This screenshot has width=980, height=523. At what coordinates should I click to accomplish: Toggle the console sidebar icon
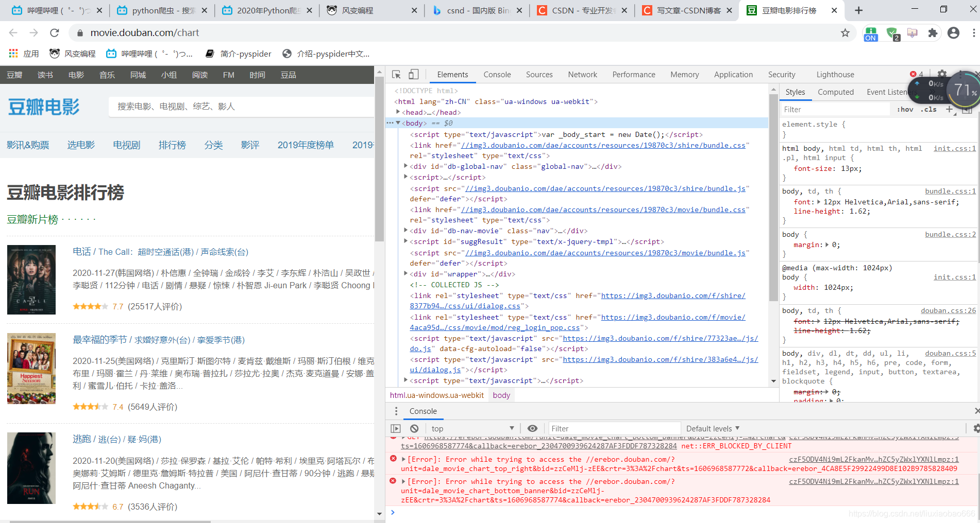(395, 428)
